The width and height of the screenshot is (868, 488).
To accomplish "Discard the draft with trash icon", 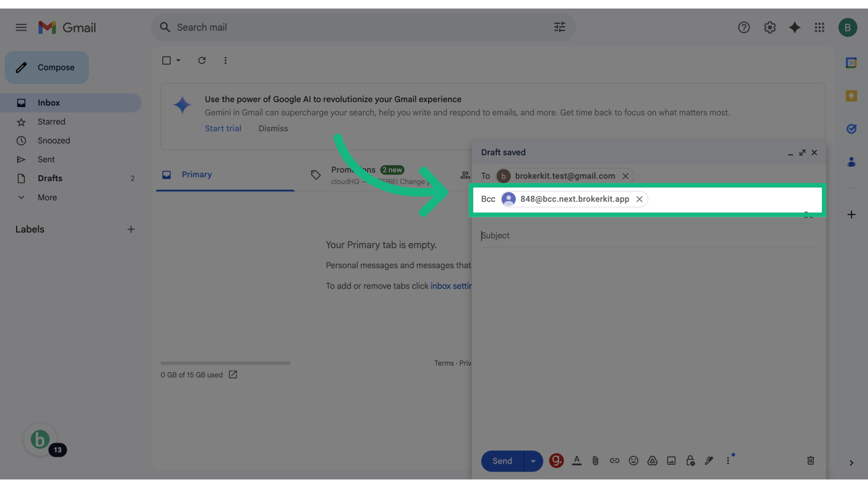I will (x=811, y=460).
